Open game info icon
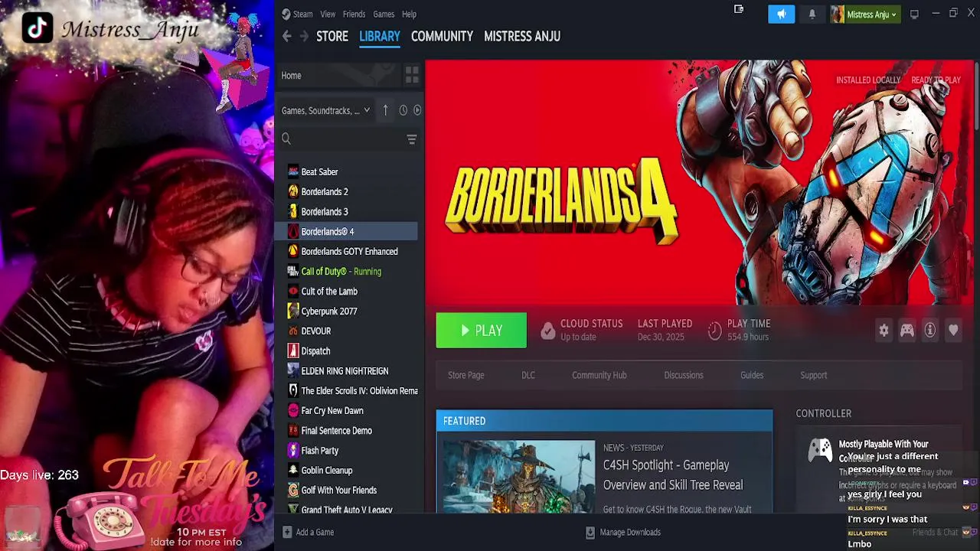The width and height of the screenshot is (980, 551). 930,330
